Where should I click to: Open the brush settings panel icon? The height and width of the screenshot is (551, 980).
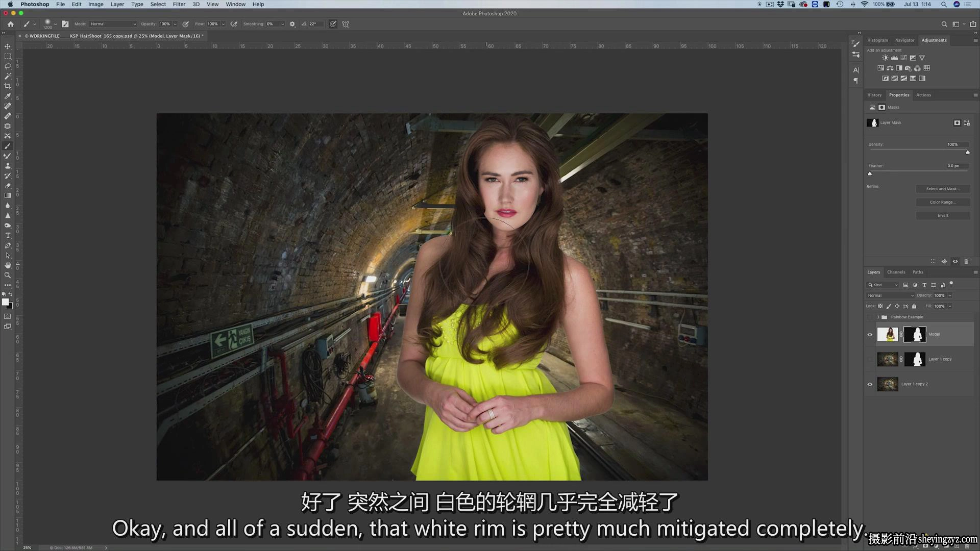click(x=65, y=24)
